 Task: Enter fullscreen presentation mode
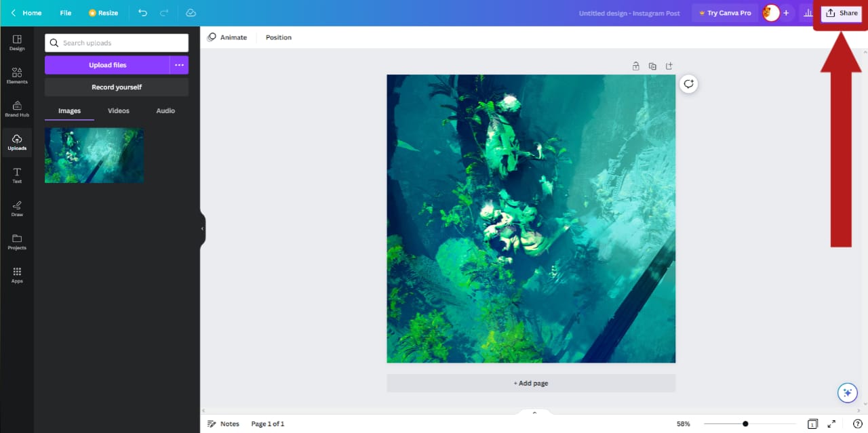(831, 424)
